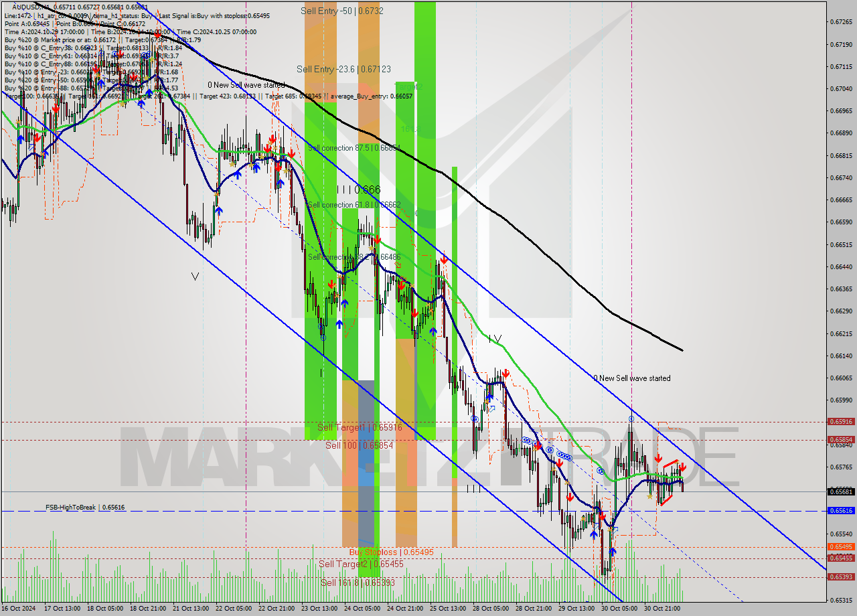Image resolution: width=857 pixels, height=616 pixels.
Task: Click the '28 Oct 05:00' time label
Action: coord(490,609)
